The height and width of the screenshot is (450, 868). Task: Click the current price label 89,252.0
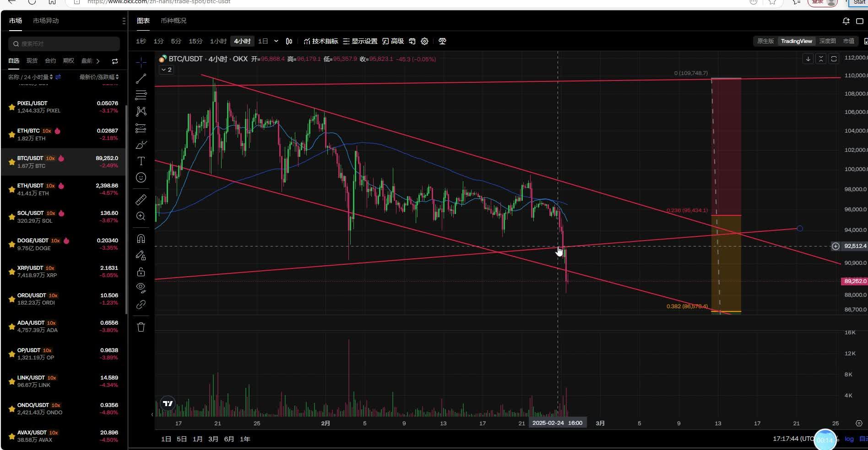click(855, 281)
